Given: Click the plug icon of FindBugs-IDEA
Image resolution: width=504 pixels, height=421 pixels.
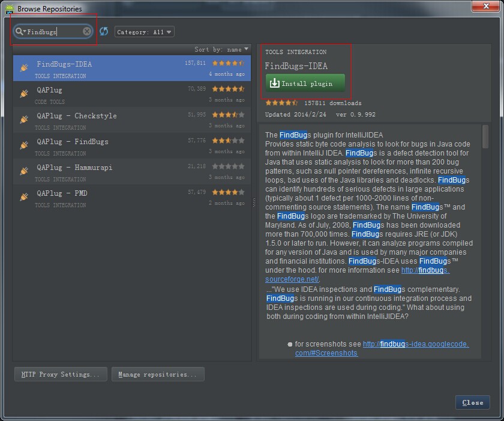Looking at the screenshot, I should (24, 67).
